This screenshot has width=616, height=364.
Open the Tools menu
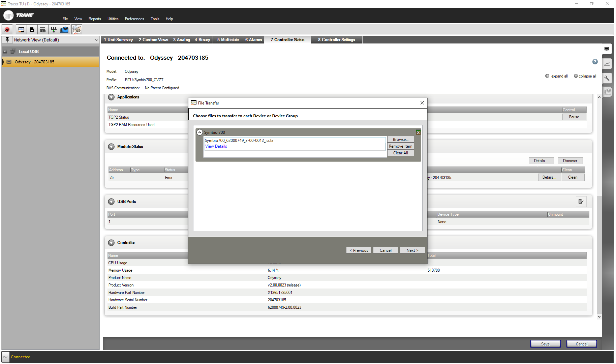[155, 19]
